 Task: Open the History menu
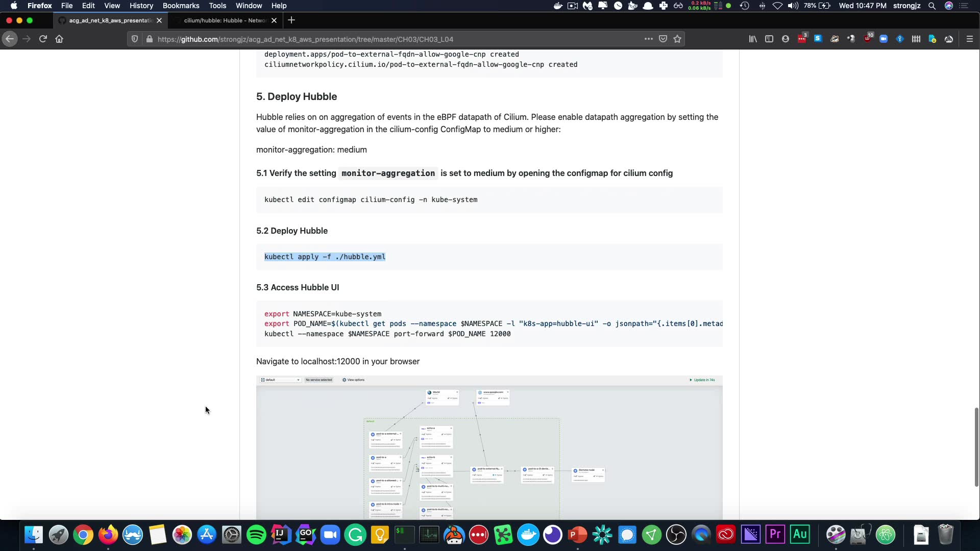[141, 6]
